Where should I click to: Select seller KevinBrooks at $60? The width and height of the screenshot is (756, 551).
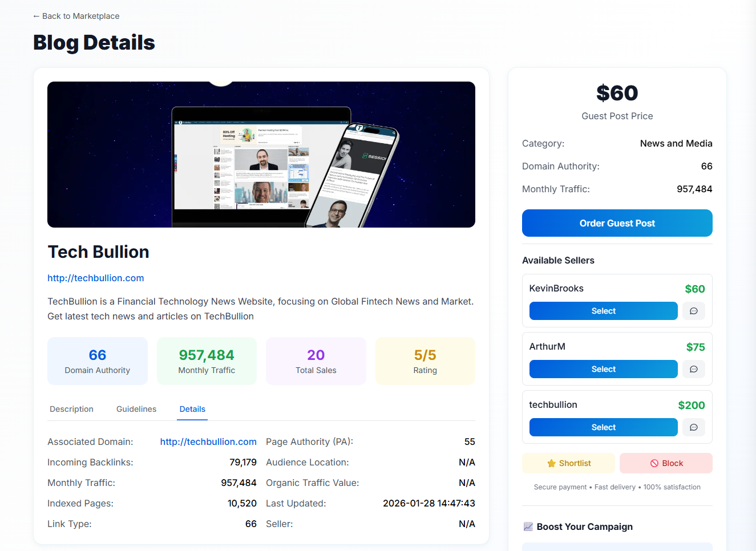[603, 311]
